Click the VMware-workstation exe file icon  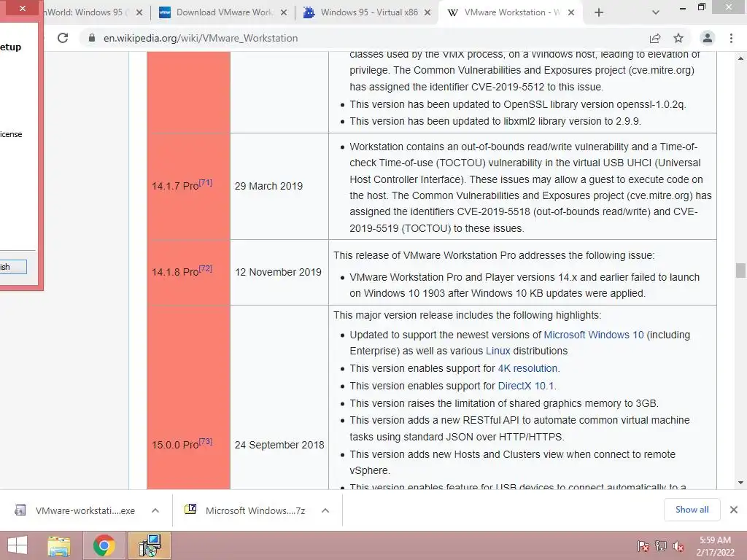pyautogui.click(x=20, y=510)
